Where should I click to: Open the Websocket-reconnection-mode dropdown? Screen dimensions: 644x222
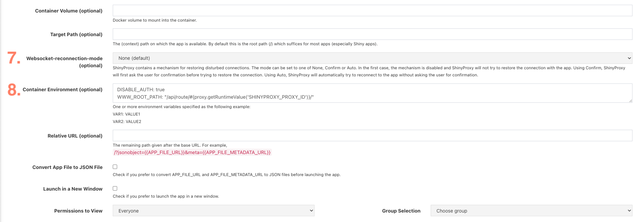(372, 58)
